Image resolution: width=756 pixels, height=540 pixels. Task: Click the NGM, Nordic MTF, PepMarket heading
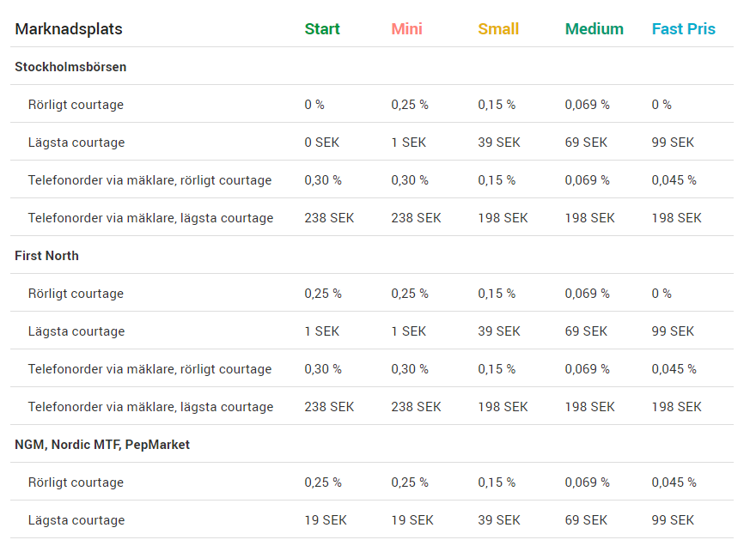[x=102, y=445]
